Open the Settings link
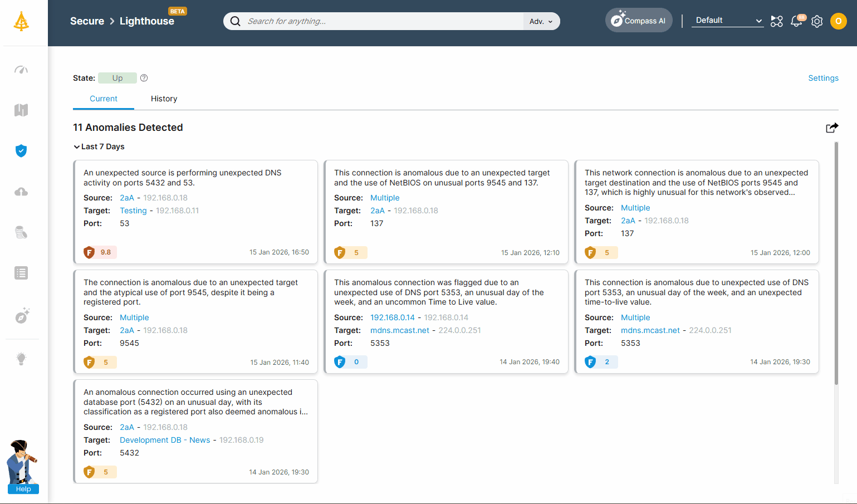Image resolution: width=857 pixels, height=504 pixels. (823, 78)
